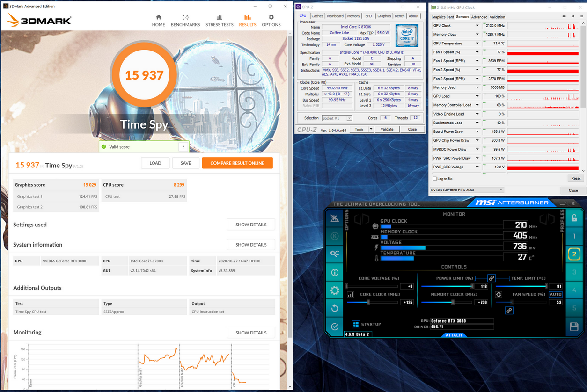
Task: Click the Core Clock +135 value field
Action: click(x=408, y=303)
